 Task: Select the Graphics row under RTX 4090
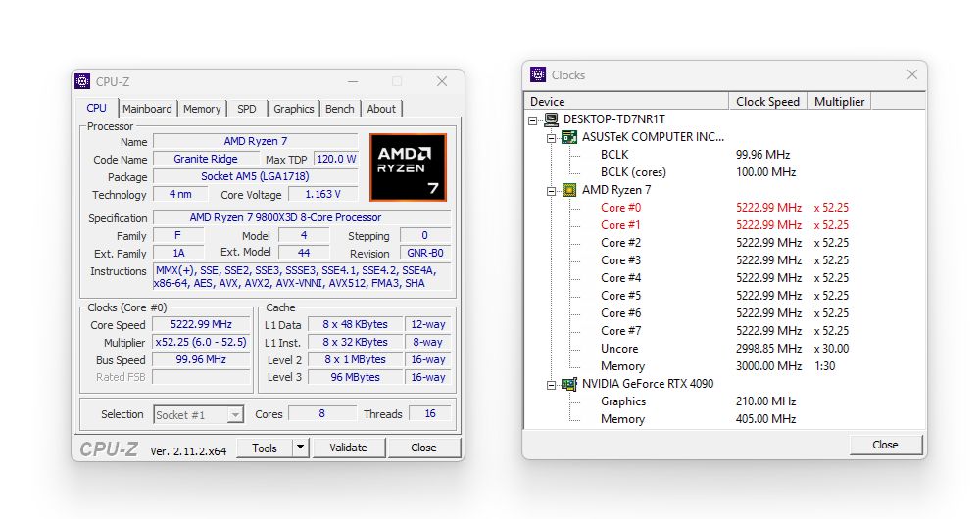point(699,401)
